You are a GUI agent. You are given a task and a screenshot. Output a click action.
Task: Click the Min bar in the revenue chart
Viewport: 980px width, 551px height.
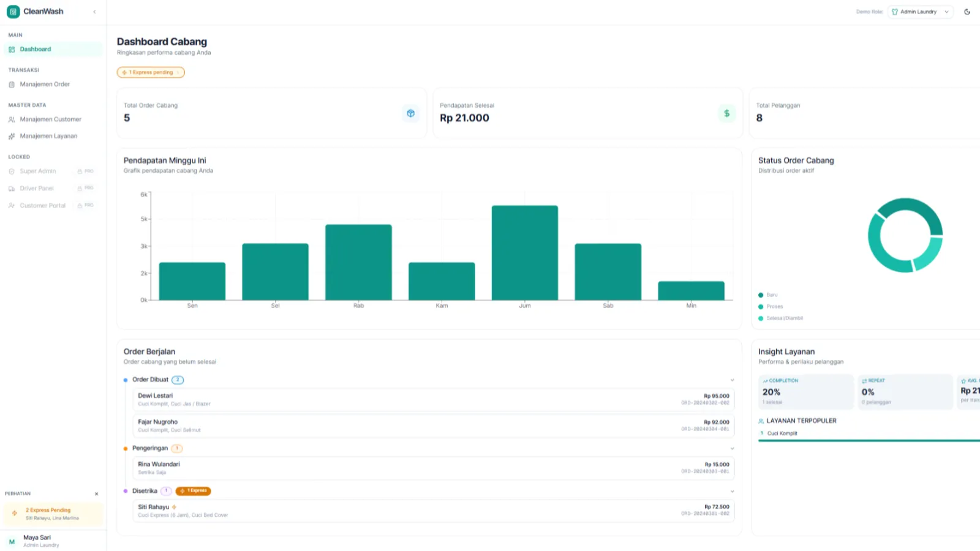coord(691,291)
